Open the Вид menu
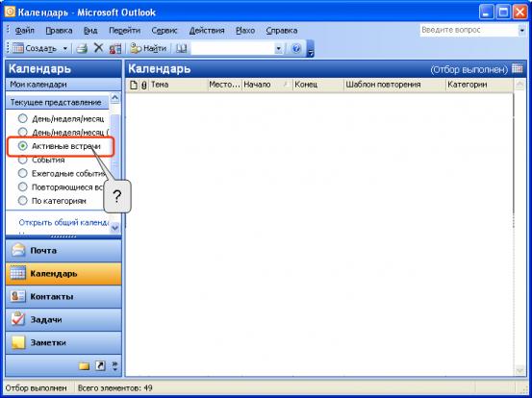This screenshot has width=532, height=398. (90, 31)
